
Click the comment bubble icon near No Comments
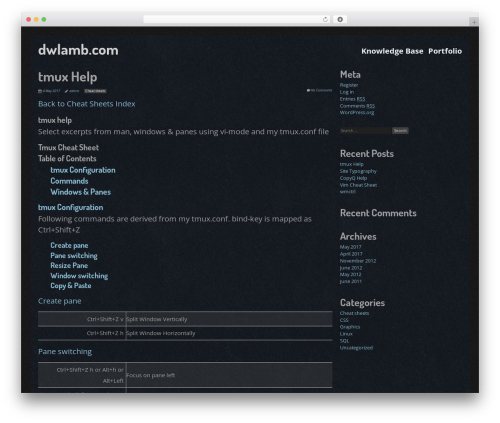click(x=308, y=90)
